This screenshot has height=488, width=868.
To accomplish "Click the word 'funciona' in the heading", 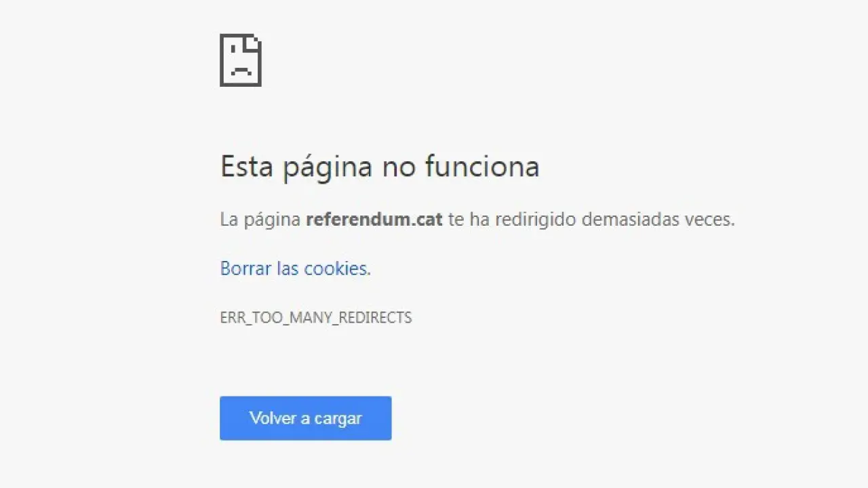I will point(482,166).
